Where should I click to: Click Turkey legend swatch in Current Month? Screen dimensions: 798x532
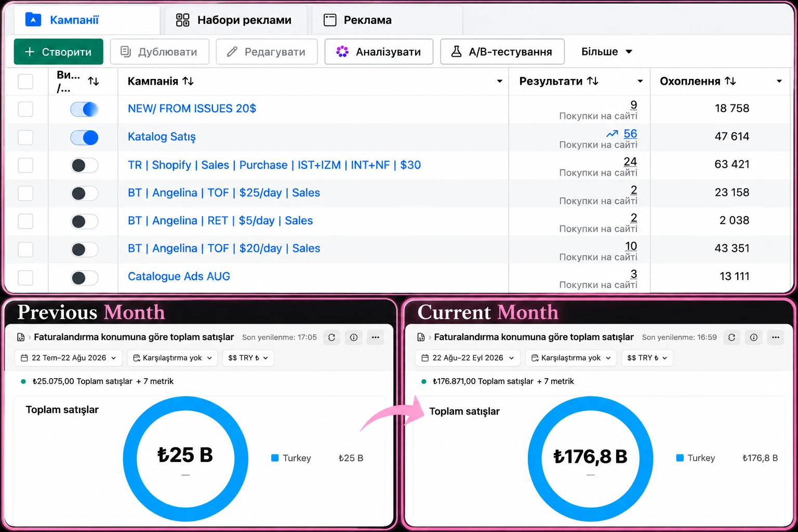coord(680,458)
